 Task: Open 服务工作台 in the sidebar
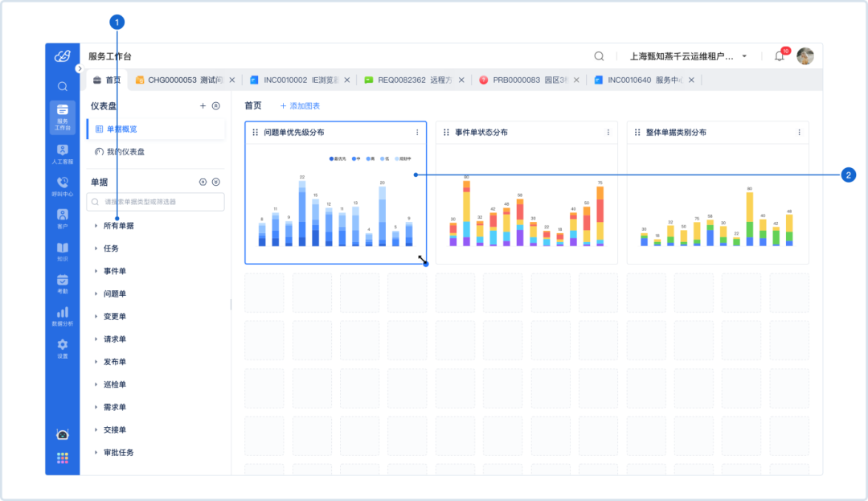click(x=63, y=117)
